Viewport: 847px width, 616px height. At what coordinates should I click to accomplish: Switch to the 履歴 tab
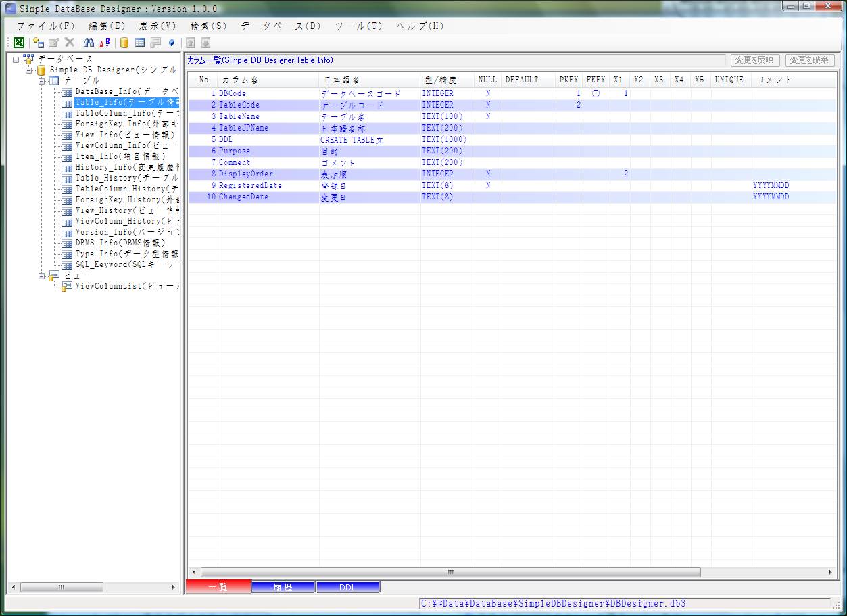[x=283, y=588]
